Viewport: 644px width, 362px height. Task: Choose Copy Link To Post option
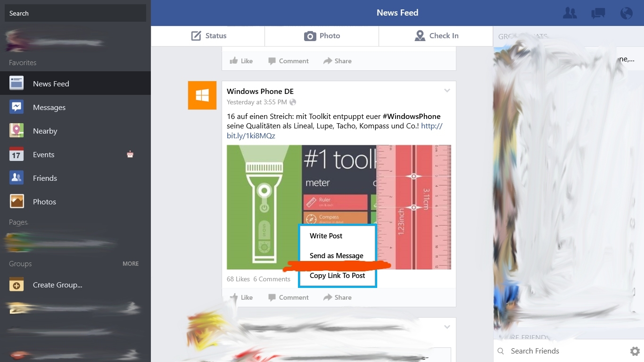coord(338,276)
